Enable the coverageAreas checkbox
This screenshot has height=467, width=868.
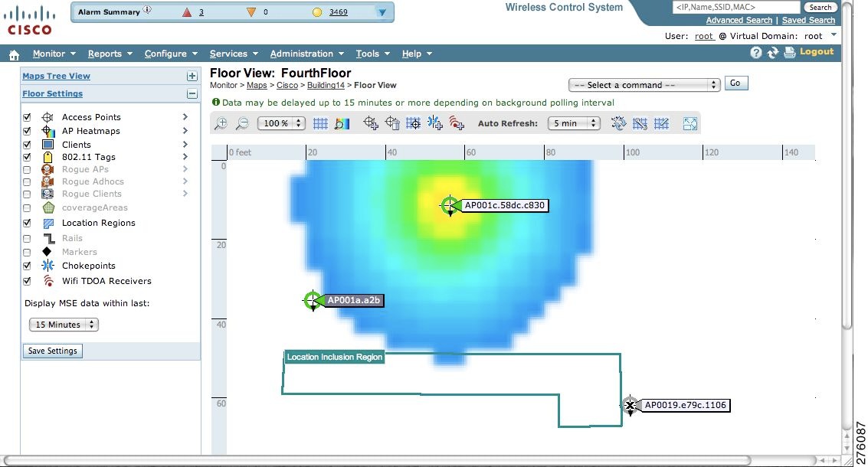tap(27, 208)
